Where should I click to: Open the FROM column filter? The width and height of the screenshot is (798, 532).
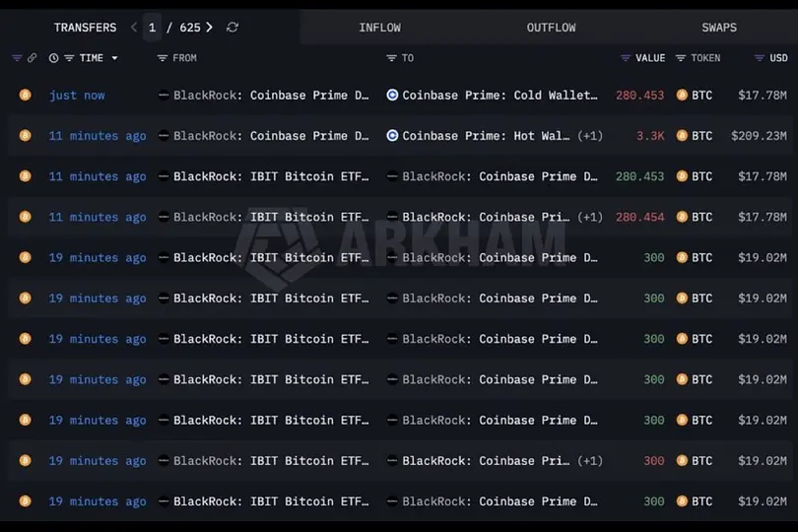163,58
